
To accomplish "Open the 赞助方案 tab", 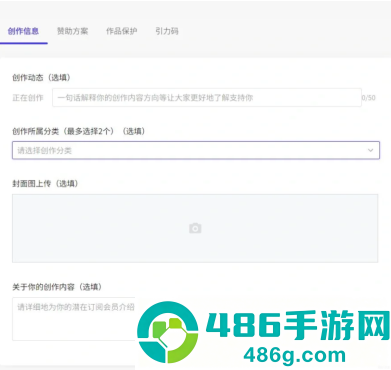I will pos(72,31).
